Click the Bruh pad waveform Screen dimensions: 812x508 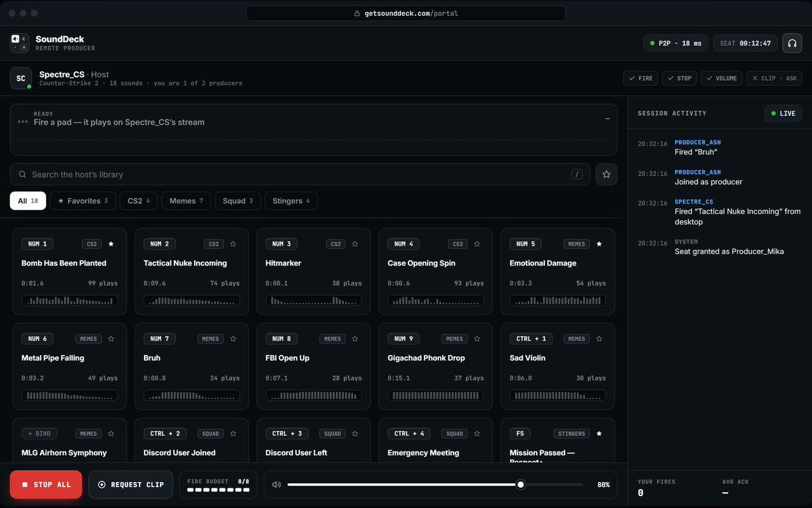[192, 396]
